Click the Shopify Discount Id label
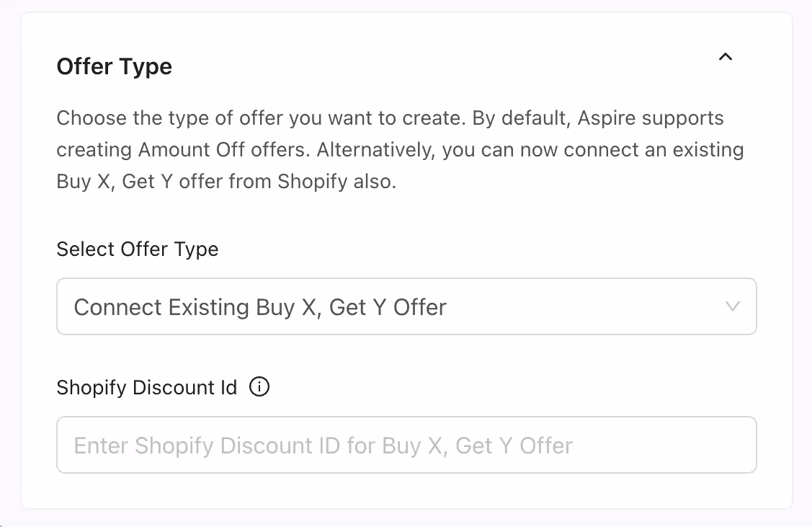 tap(147, 388)
